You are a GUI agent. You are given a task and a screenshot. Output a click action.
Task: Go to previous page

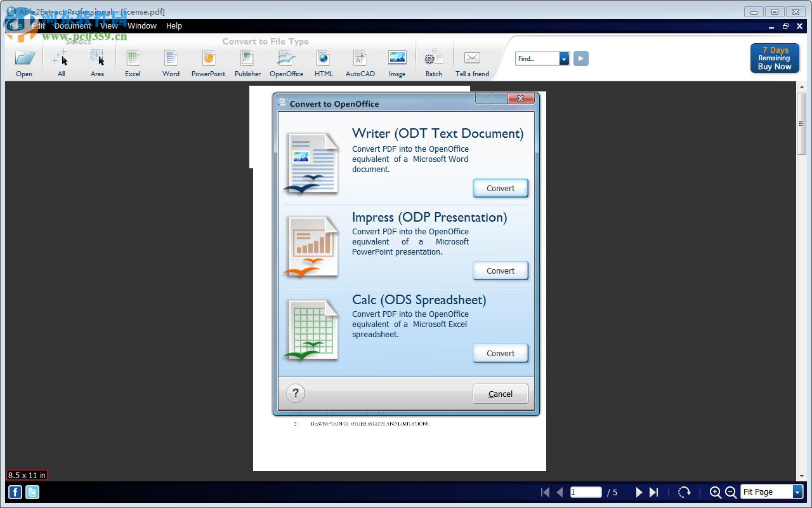click(560, 492)
